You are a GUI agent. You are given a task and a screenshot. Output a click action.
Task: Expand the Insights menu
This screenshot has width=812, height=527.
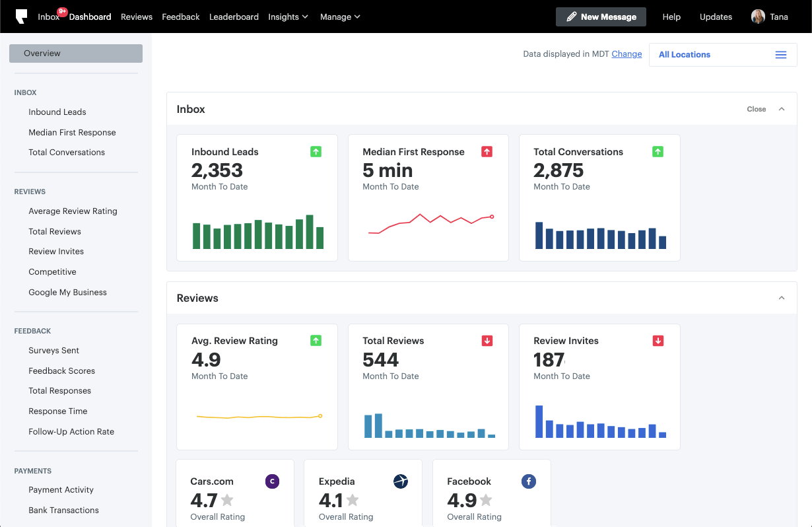[288, 17]
